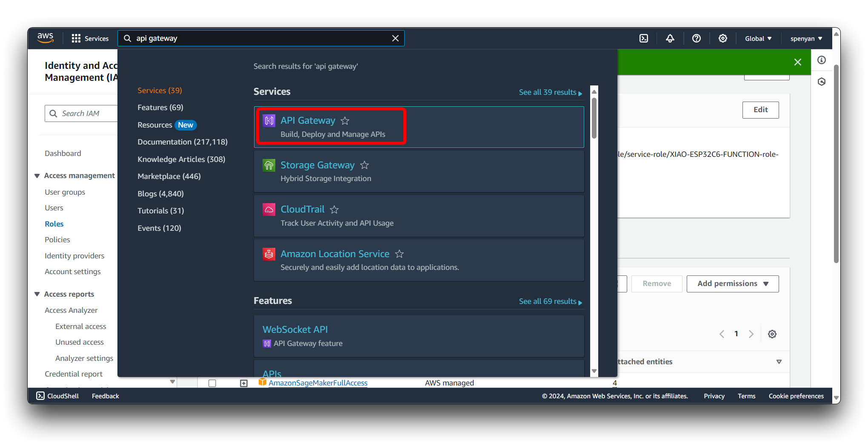Open the IAM Dashboard

(63, 153)
